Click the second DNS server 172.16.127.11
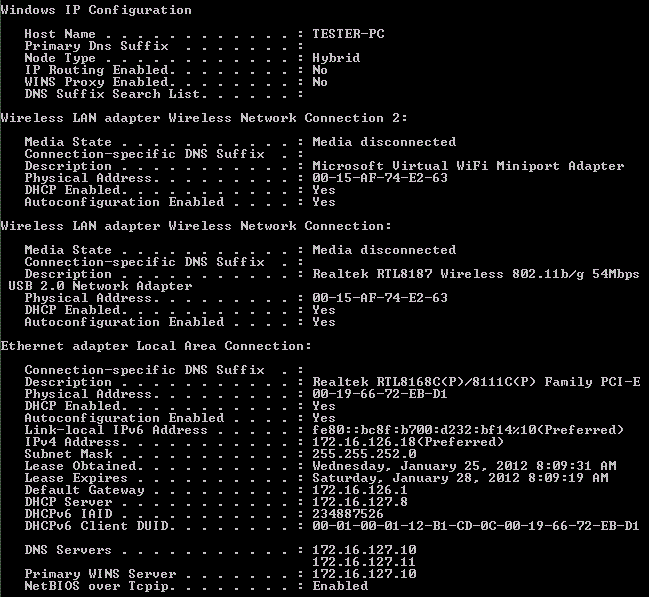The image size is (649, 598). [x=364, y=562]
